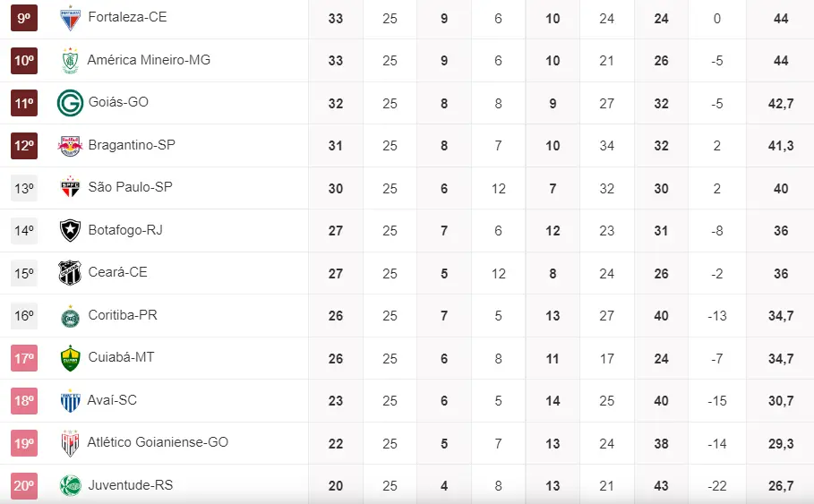The width and height of the screenshot is (814, 504).
Task: Click the 20º last place badge
Action: point(24,486)
